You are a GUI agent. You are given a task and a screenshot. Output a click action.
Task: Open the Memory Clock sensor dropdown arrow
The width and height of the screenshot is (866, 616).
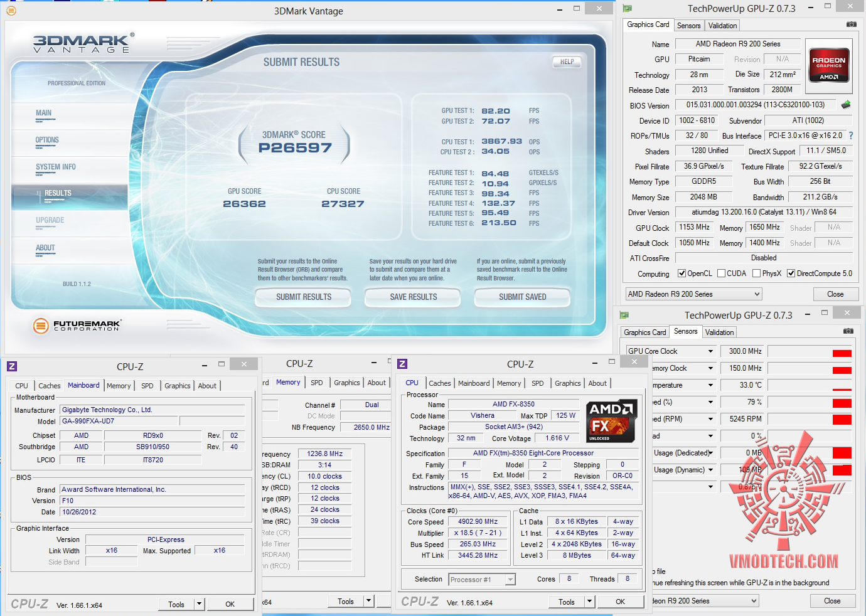(x=710, y=368)
